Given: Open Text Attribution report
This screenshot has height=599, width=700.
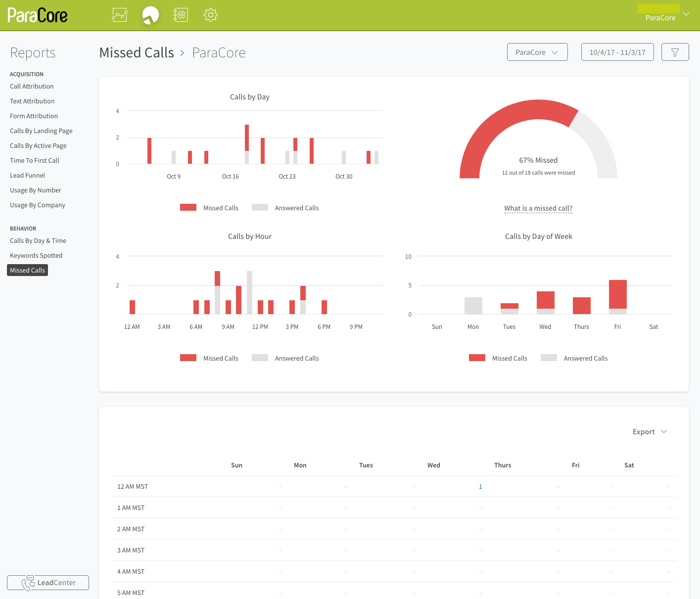Looking at the screenshot, I should tap(32, 101).
